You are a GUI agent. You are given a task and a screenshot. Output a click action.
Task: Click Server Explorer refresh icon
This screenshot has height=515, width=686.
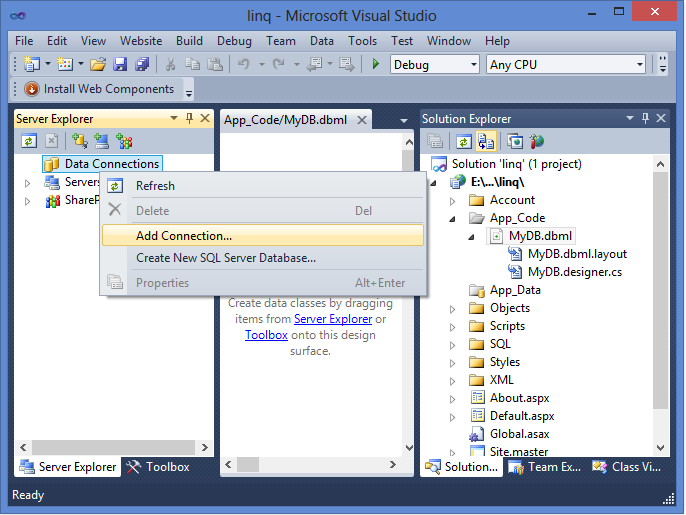pos(29,141)
